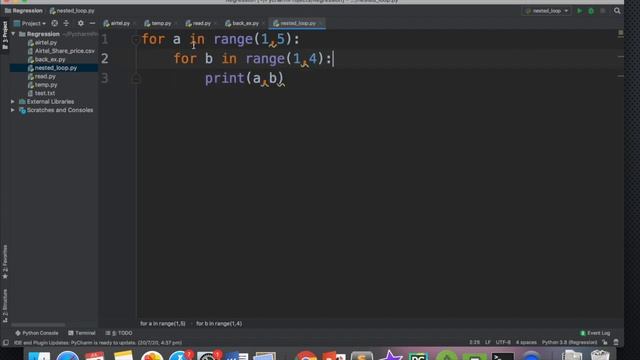Open the Python Console tool window
This screenshot has height=360, width=640.
[37, 333]
